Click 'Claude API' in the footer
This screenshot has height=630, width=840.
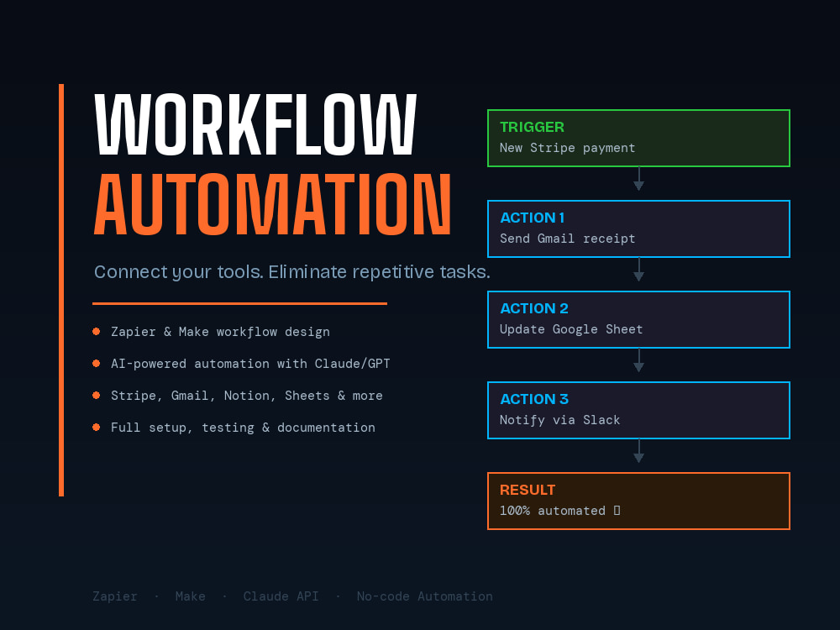281,596
